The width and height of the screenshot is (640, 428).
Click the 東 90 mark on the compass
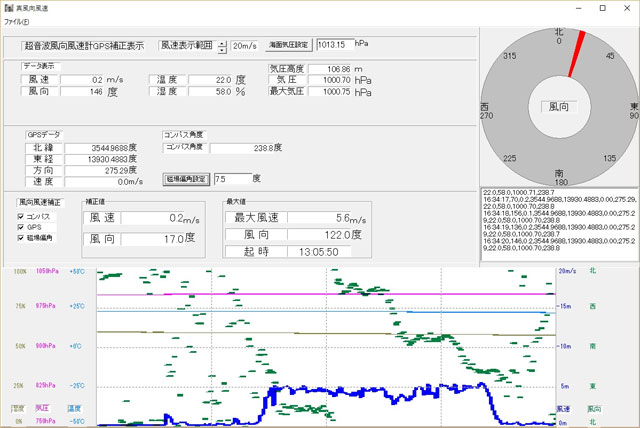point(633,109)
